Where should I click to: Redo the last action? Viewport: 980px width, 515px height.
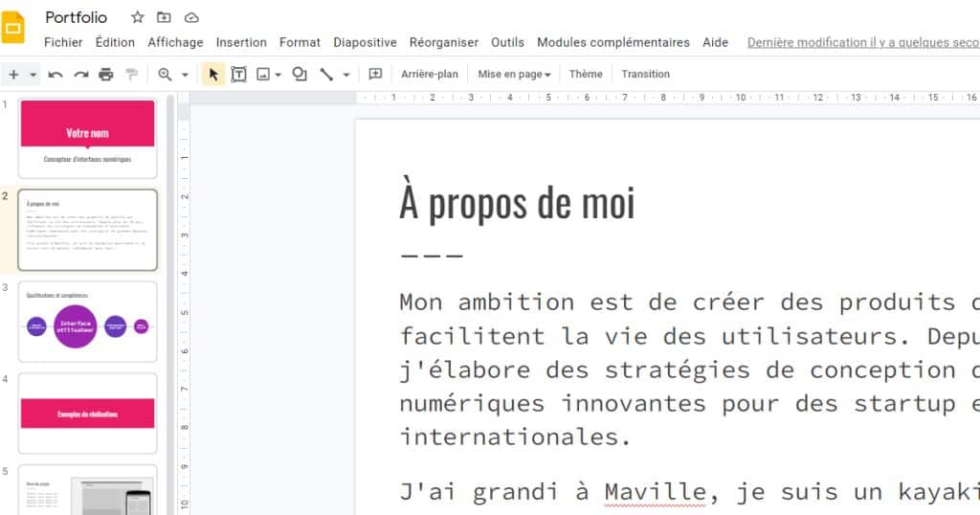tap(80, 75)
